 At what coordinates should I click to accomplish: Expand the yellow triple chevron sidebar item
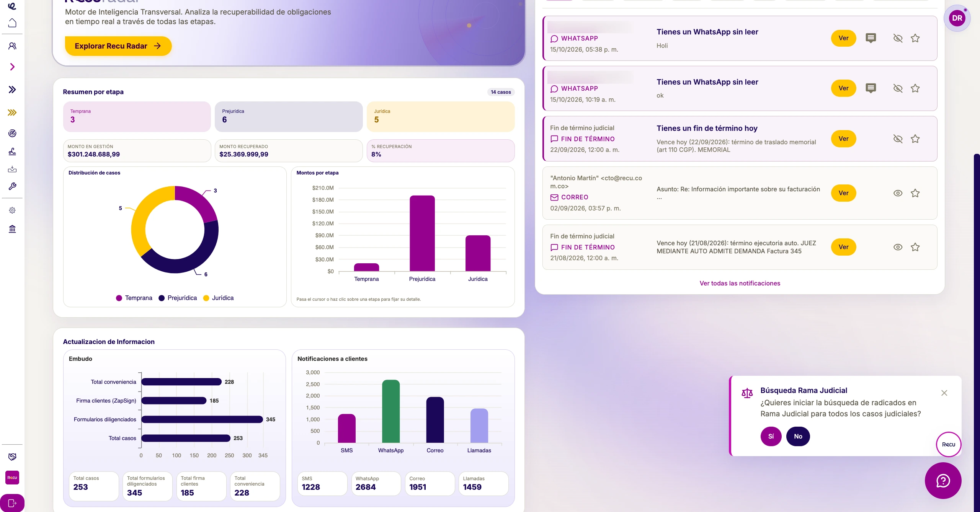click(12, 113)
